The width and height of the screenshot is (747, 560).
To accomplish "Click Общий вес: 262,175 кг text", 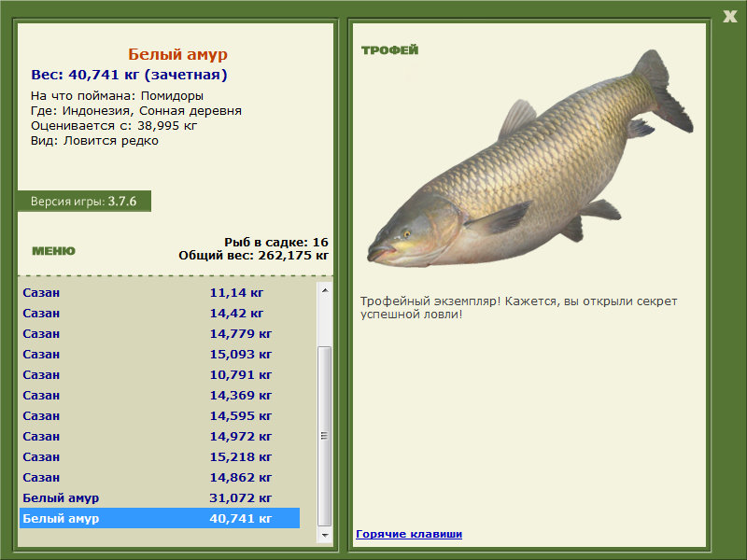I will tap(253, 255).
